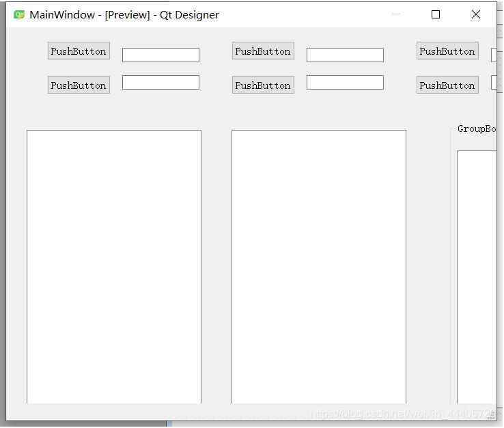Click the top PushButton in the rightmost column
The image size is (504, 428).
click(447, 51)
